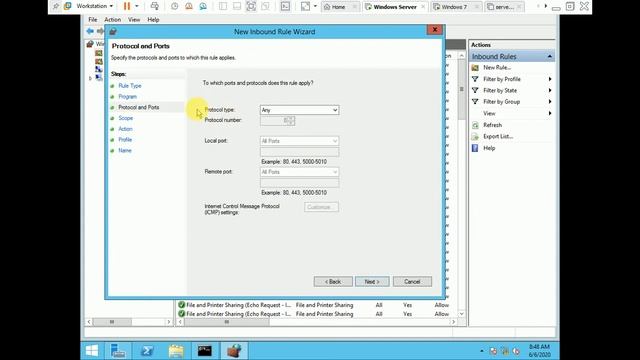Click the Cancel button

pos(412,282)
